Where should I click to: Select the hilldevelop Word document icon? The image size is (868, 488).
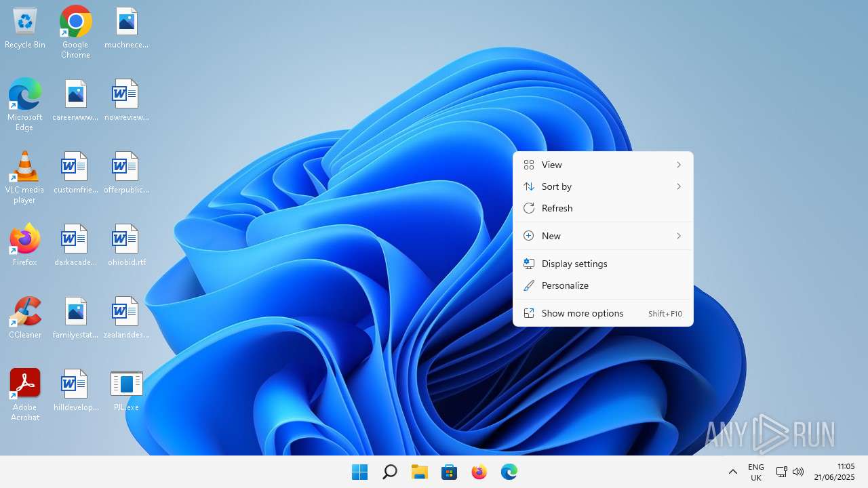(x=75, y=391)
